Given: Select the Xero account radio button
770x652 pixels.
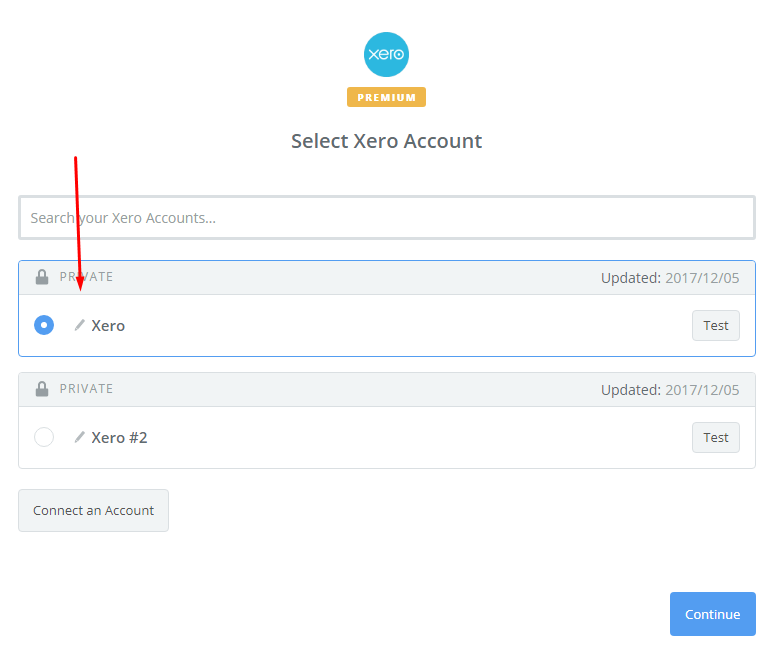Looking at the screenshot, I should pos(44,325).
